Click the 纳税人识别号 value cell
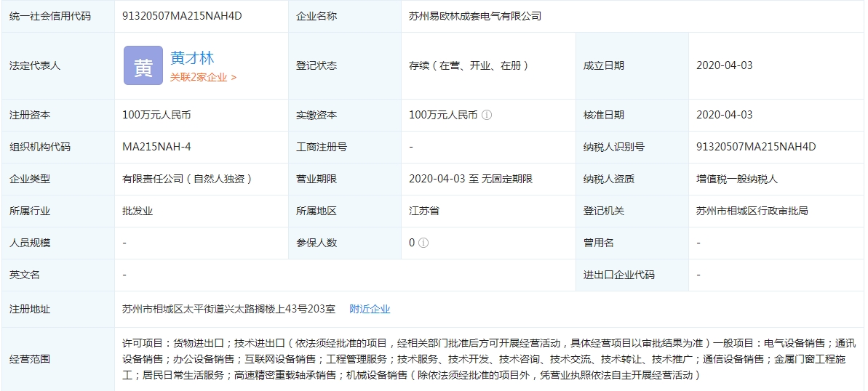 coord(756,147)
